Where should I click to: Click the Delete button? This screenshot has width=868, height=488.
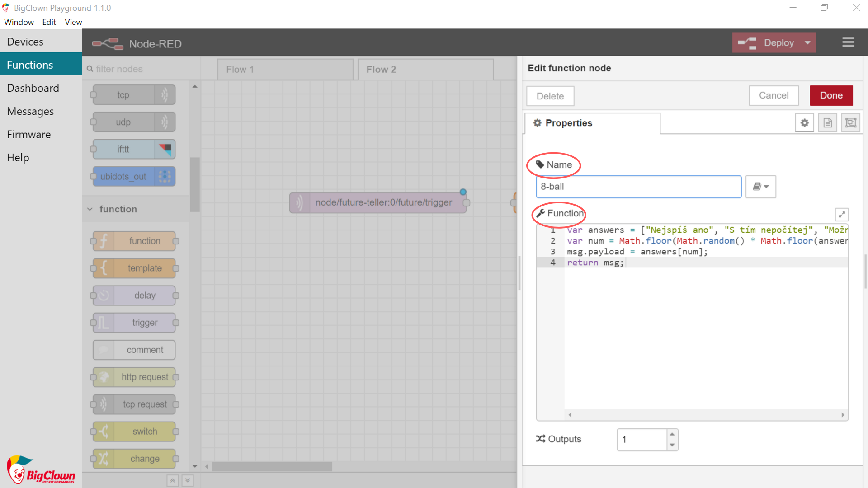(550, 96)
